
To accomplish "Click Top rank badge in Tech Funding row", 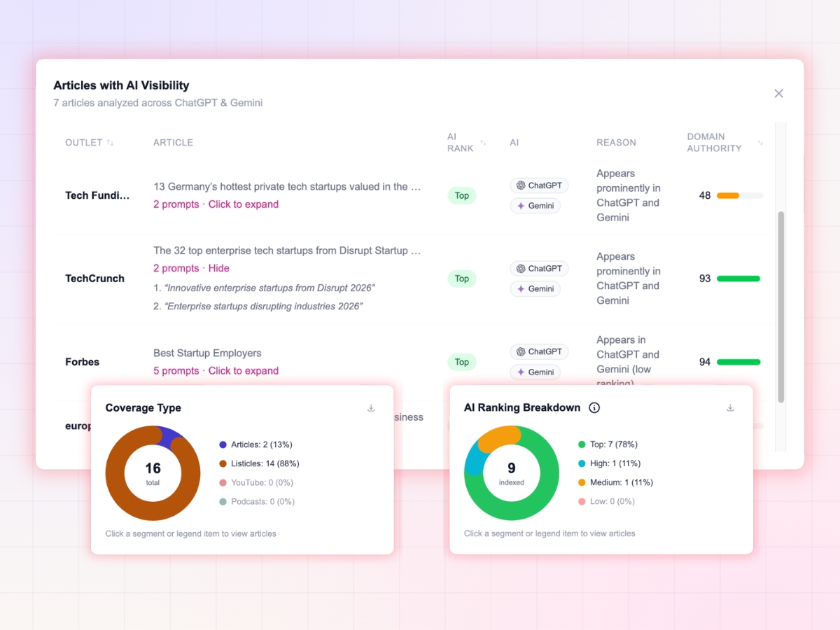I will pos(462,196).
